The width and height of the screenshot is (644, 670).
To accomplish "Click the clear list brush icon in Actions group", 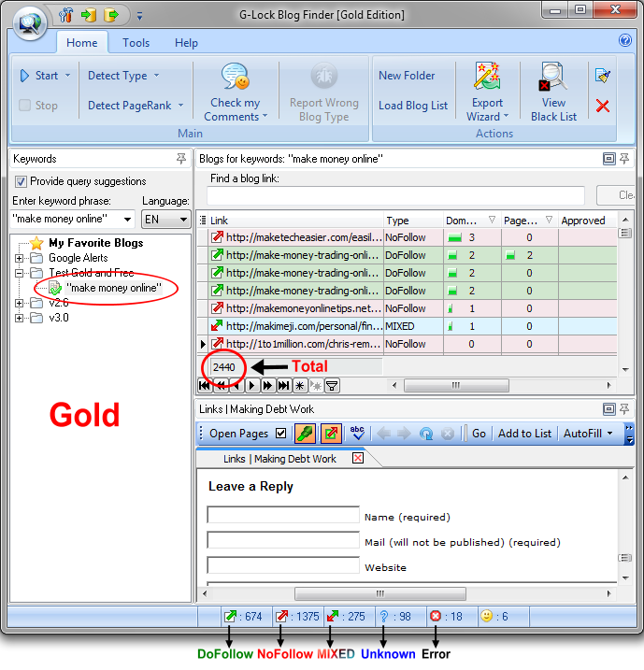I will click(603, 76).
